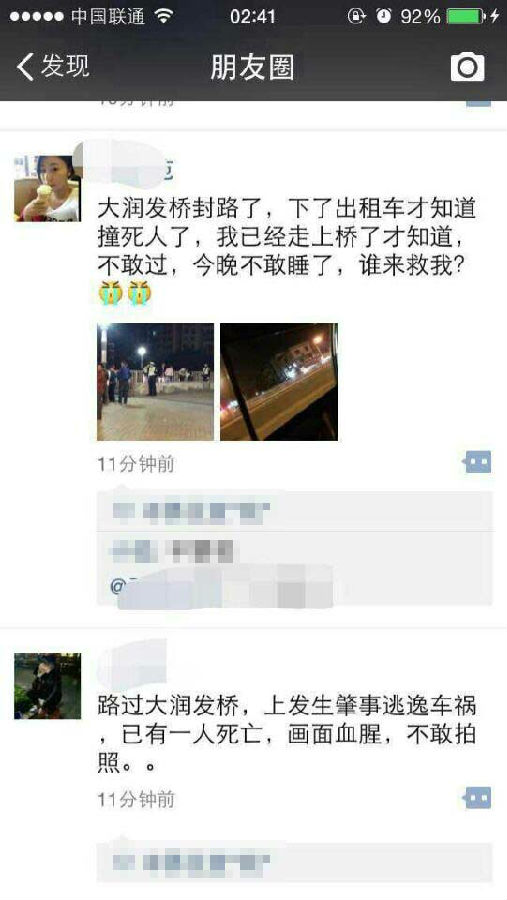The height and width of the screenshot is (900, 507).
Task: Tap the ice cream girl's avatar
Action: tap(47, 188)
